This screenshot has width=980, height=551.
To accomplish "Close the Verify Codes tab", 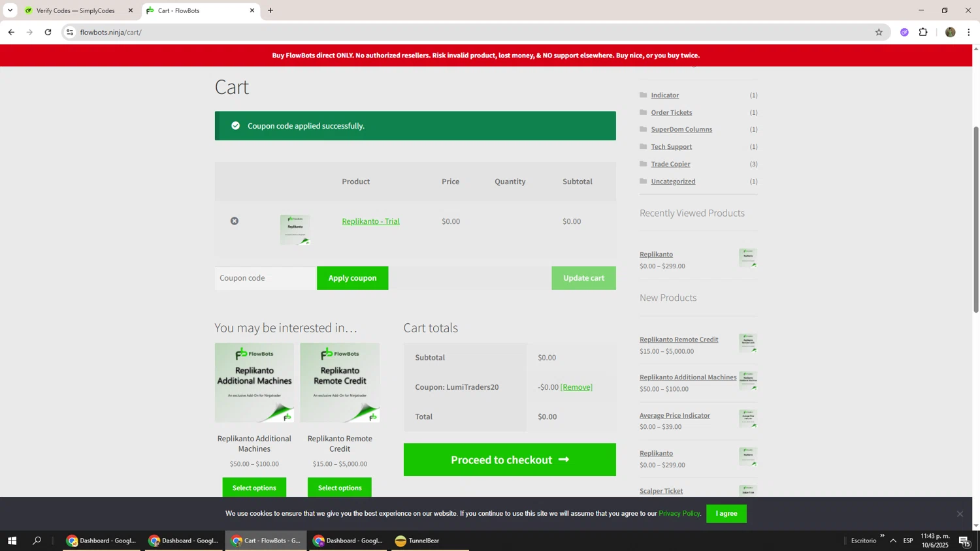I will 130,10.
